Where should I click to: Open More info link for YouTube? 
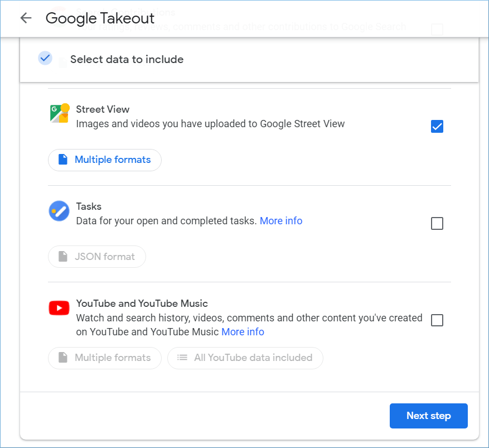(243, 332)
